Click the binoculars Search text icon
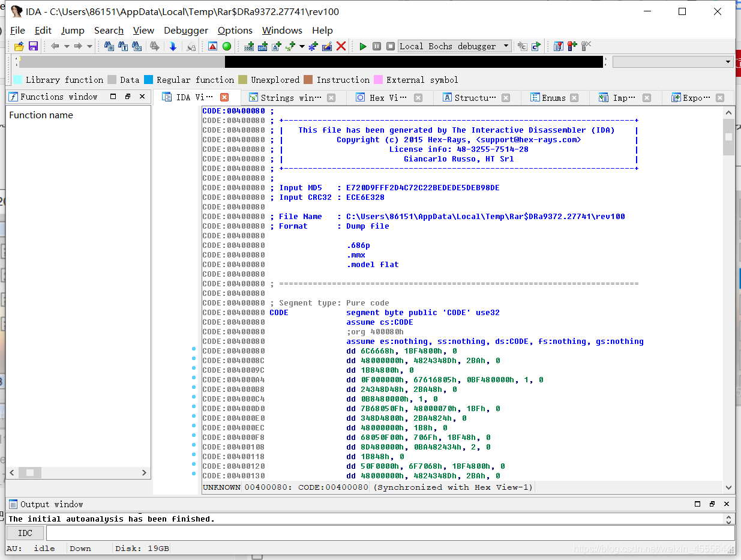 click(123, 46)
